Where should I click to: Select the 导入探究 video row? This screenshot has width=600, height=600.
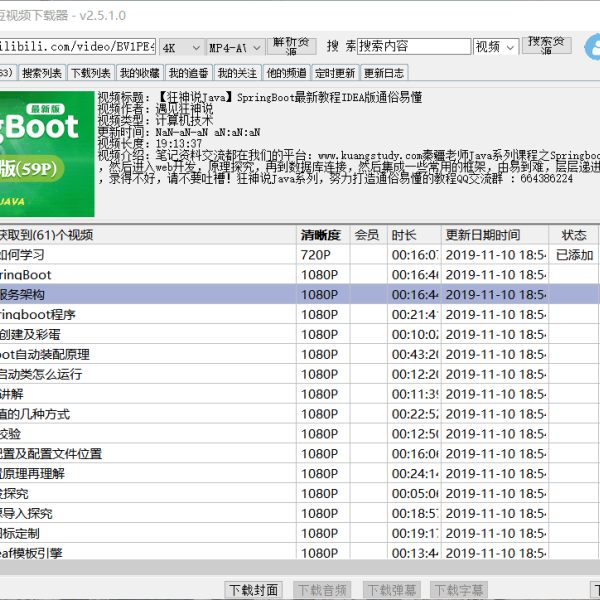pyautogui.click(x=298, y=514)
